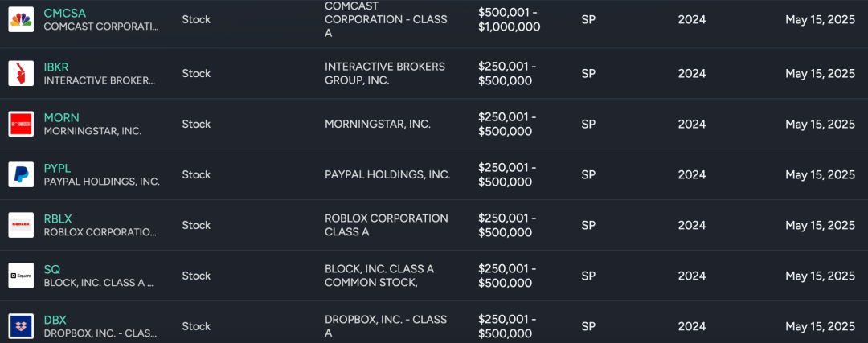Click the PayPal logo icon
The image size is (868, 343).
pyautogui.click(x=21, y=174)
